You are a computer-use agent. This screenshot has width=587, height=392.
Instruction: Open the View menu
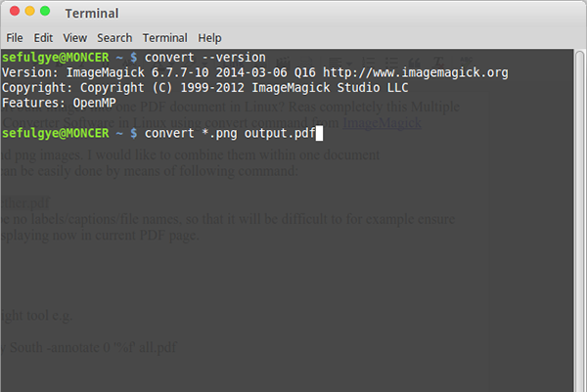pyautogui.click(x=75, y=38)
